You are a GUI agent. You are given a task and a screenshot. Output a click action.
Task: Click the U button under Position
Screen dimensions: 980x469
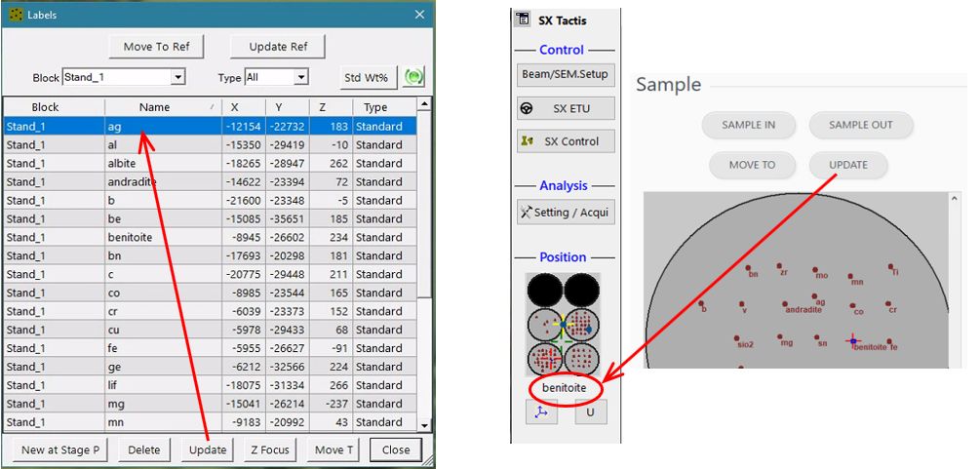tap(590, 412)
